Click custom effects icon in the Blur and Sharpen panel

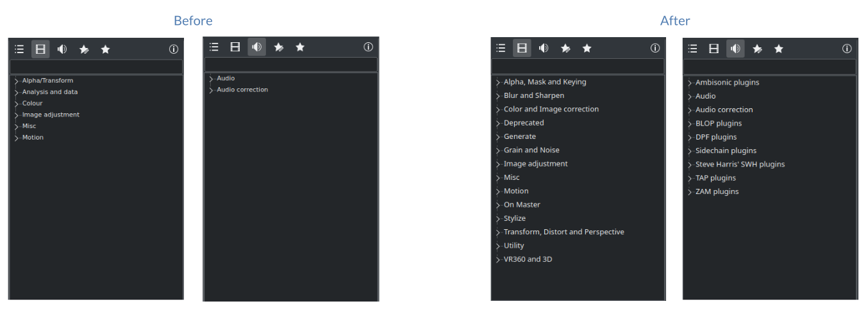tap(565, 49)
